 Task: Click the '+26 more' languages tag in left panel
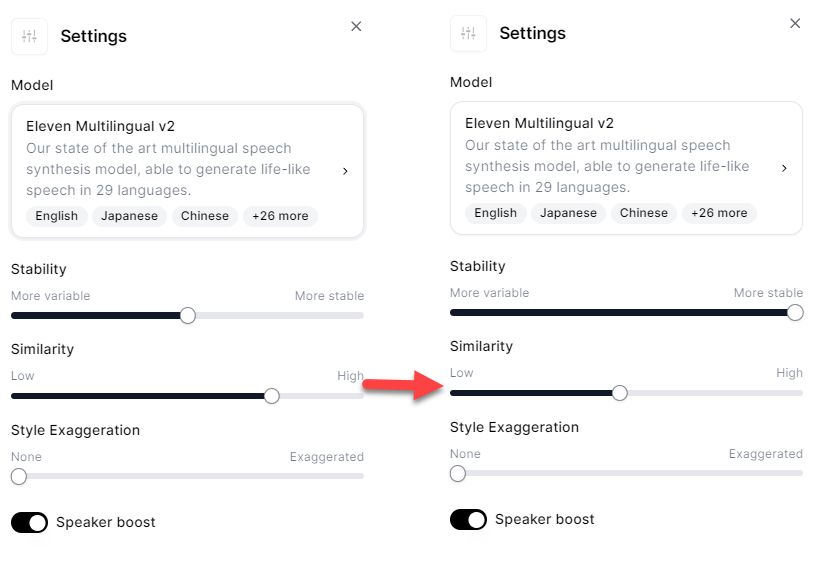[x=280, y=216]
